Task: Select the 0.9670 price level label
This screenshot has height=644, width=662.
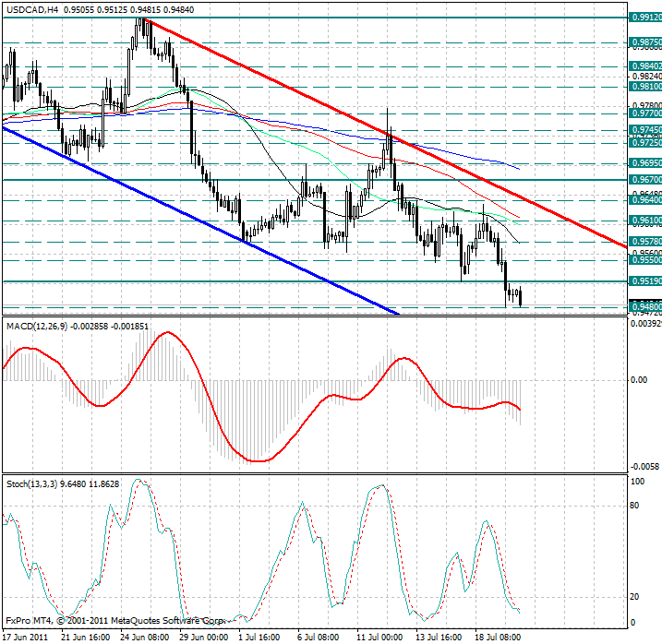Action: [x=645, y=179]
